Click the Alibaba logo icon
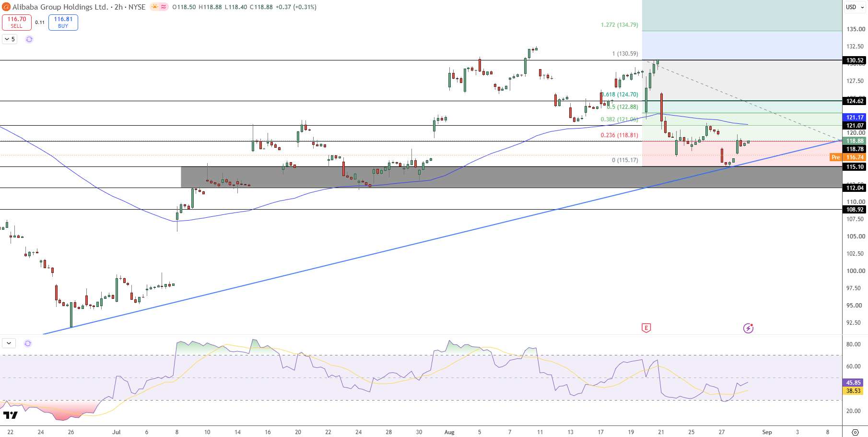The image size is (868, 437). click(x=6, y=7)
